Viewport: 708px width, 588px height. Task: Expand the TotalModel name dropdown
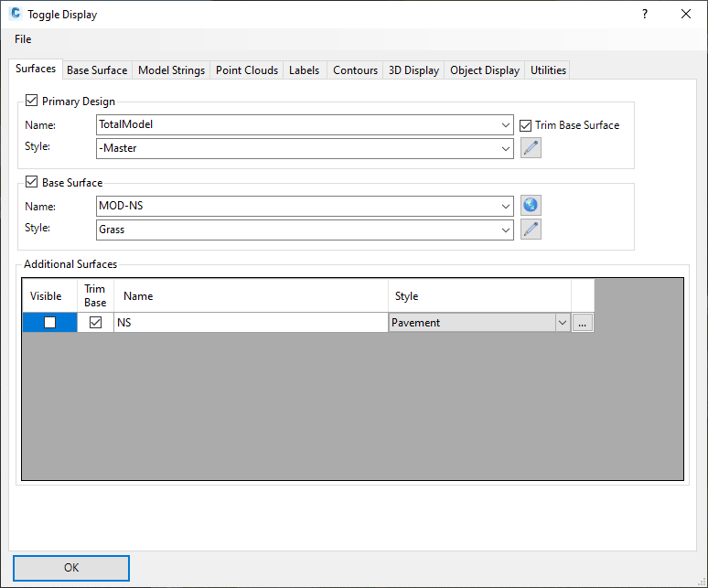coord(507,125)
